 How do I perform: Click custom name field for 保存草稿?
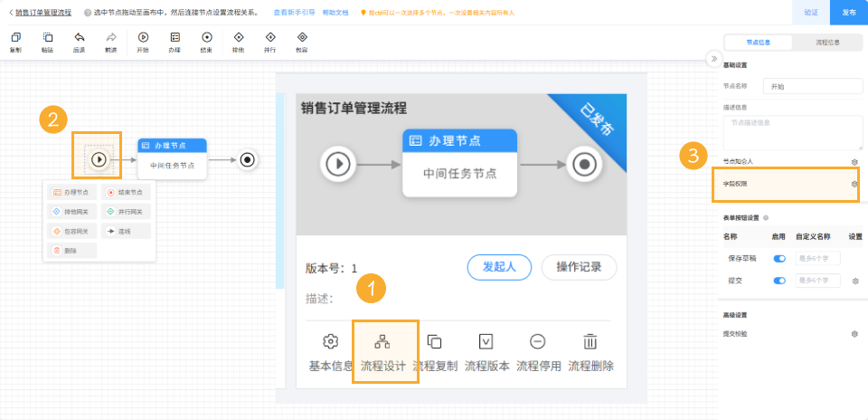(x=817, y=259)
